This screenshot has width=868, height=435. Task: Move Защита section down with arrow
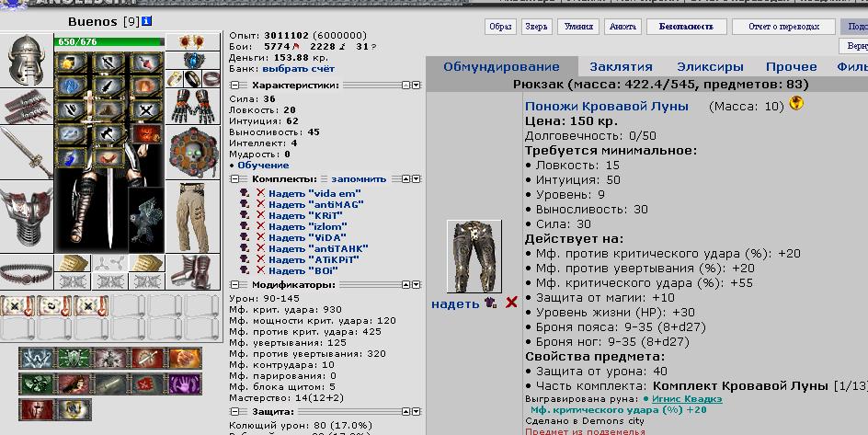pos(417,412)
